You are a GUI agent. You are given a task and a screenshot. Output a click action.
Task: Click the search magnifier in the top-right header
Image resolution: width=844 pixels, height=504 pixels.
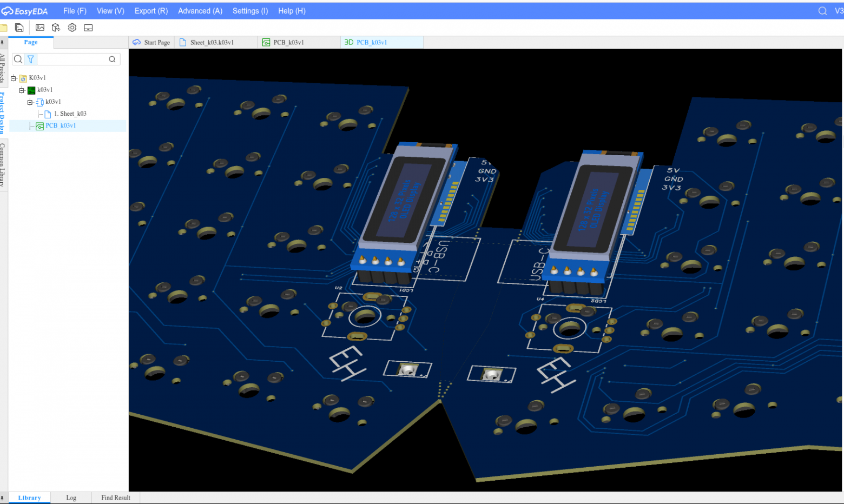822,11
